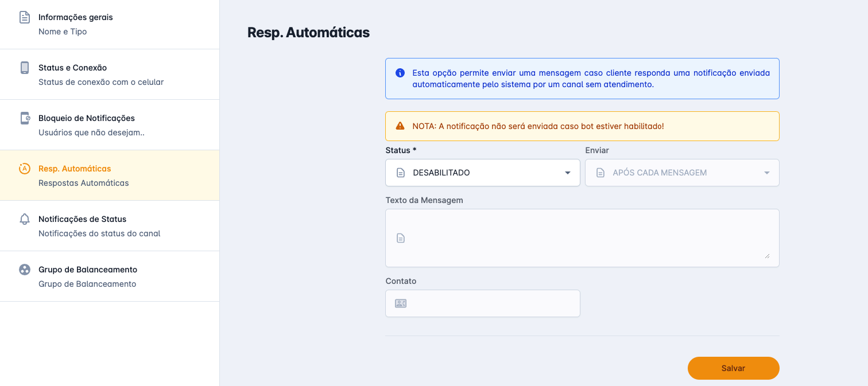Click the contact card icon in Contato field
868x386 pixels.
coord(400,303)
